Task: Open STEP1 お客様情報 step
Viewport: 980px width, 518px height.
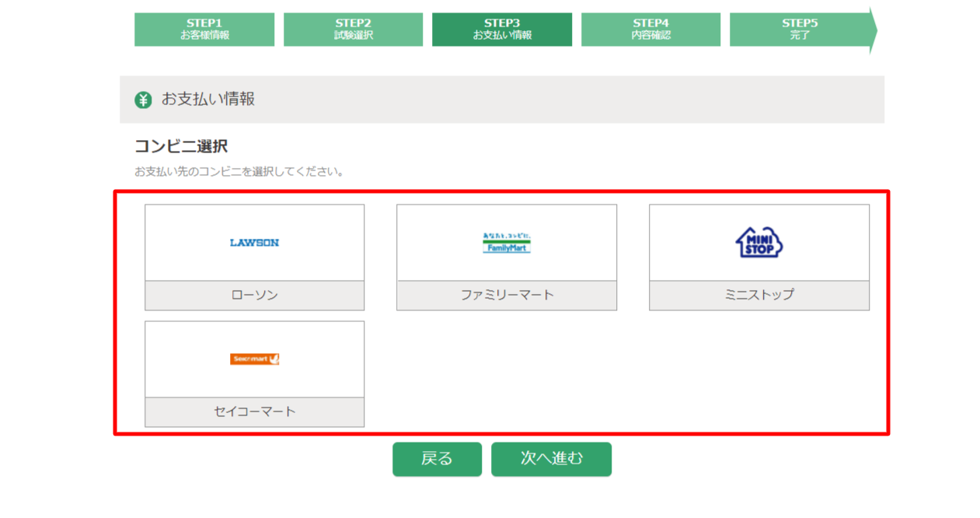Action: coord(204,30)
